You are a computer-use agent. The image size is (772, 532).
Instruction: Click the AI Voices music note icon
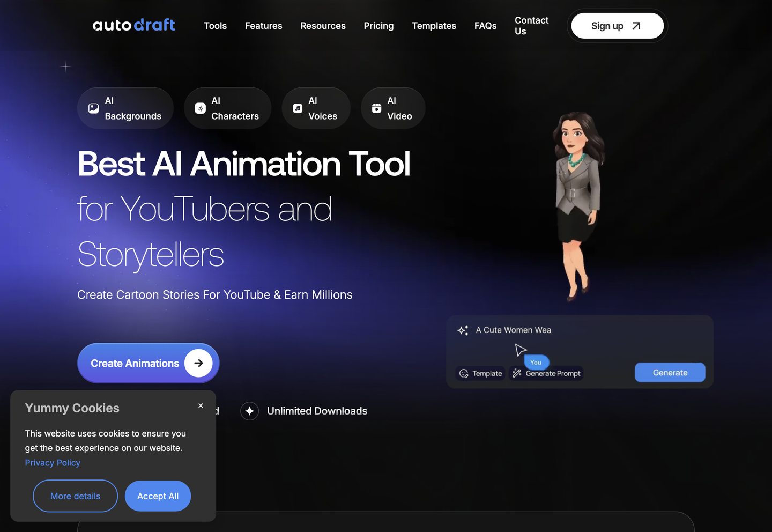tap(298, 108)
